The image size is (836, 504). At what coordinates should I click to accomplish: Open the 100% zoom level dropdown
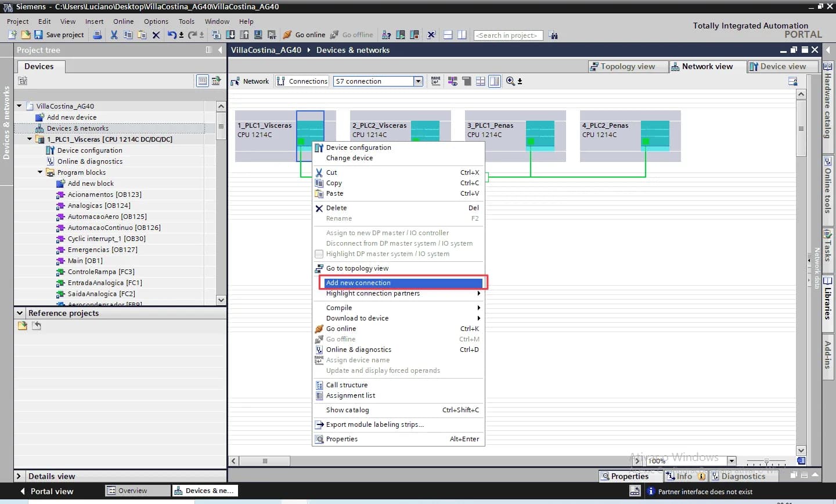732,461
